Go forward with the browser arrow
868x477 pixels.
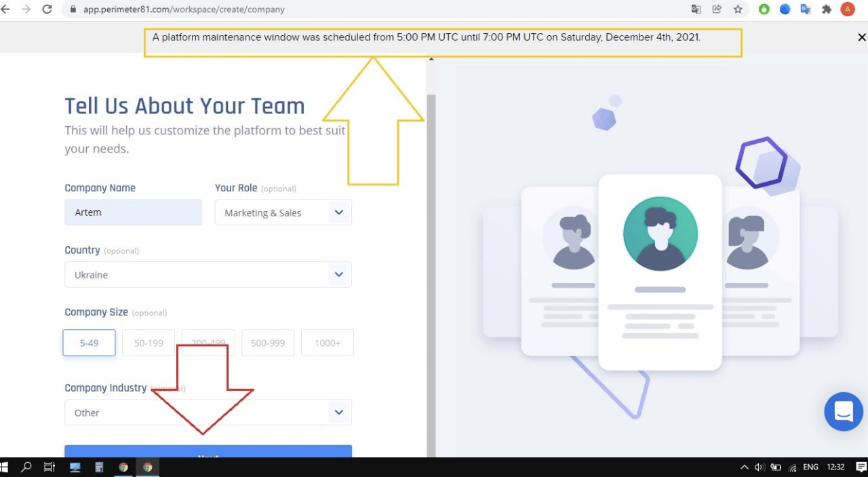pyautogui.click(x=26, y=9)
